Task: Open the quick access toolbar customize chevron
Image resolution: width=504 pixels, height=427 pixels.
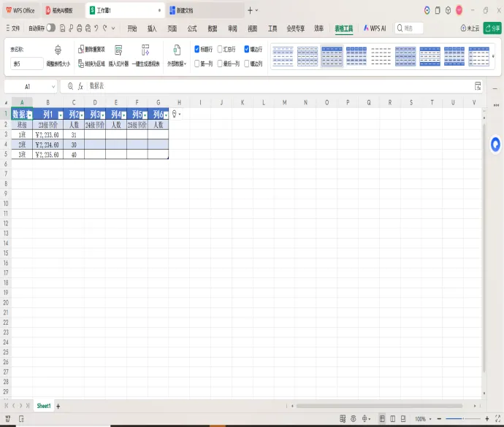Action: [113, 28]
